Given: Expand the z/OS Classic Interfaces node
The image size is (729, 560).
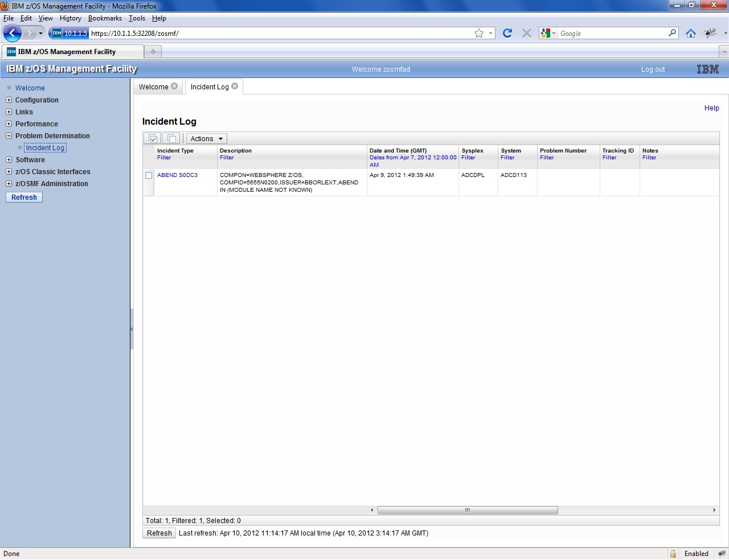Looking at the screenshot, I should 9,172.
